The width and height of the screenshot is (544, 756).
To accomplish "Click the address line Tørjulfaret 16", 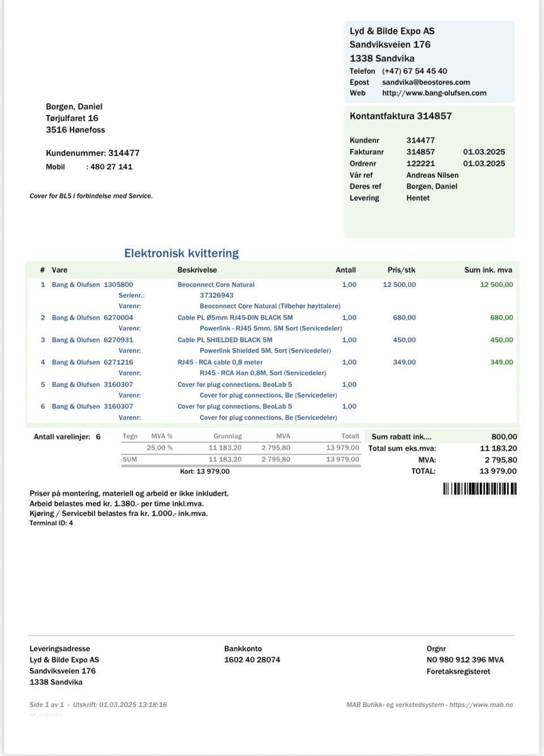I will 72,118.
